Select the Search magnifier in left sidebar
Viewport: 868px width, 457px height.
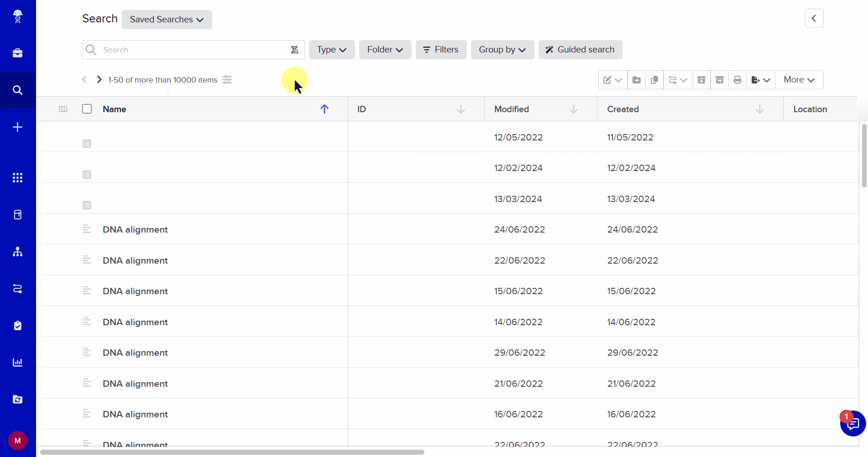coord(18,90)
